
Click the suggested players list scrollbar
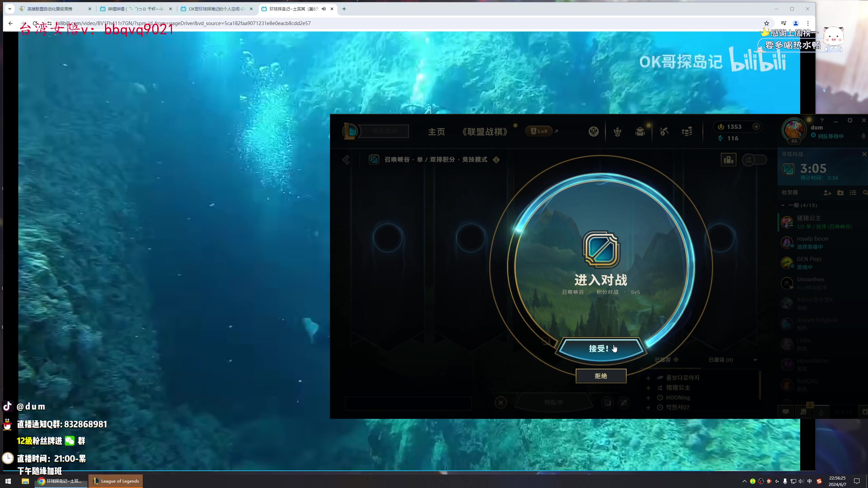[760, 386]
